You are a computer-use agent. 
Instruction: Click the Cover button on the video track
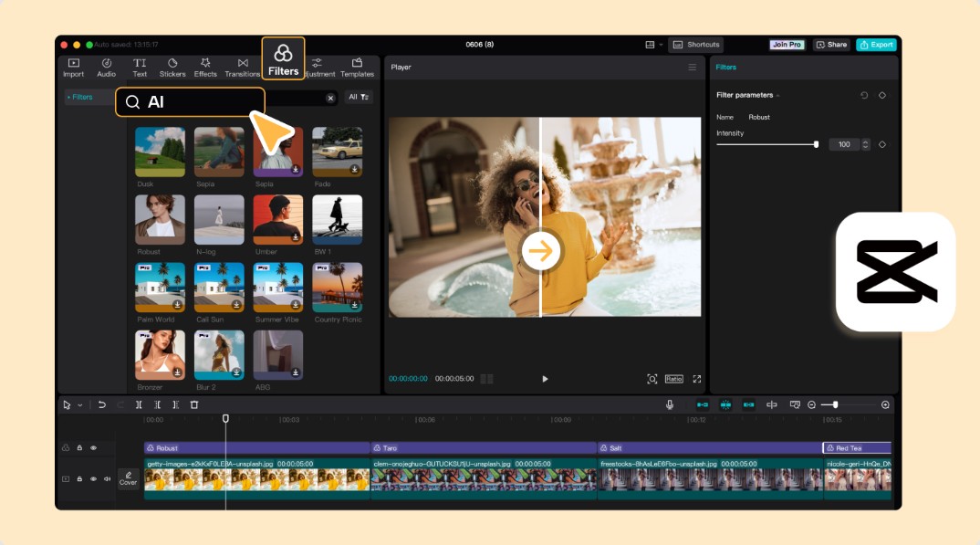point(129,478)
